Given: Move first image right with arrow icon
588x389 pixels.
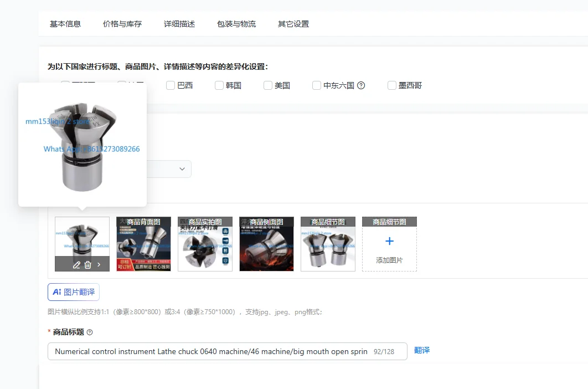Looking at the screenshot, I should [99, 265].
